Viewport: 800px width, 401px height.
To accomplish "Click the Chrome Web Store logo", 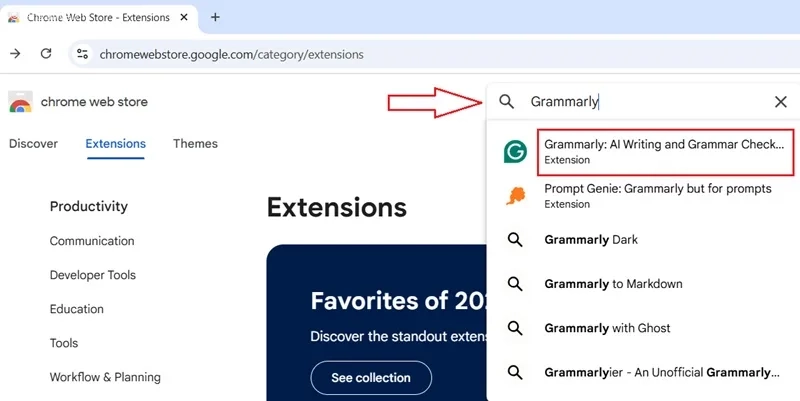I will pos(20,102).
